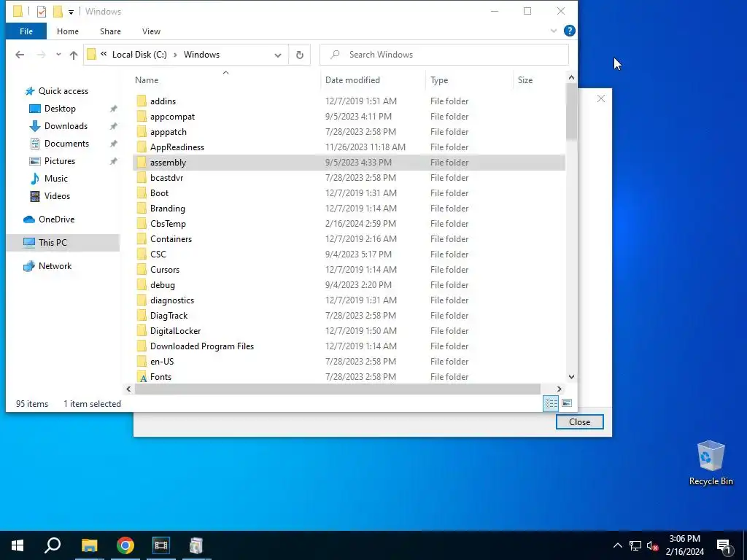
Task: Show hidden system tray icons
Action: coord(617,545)
